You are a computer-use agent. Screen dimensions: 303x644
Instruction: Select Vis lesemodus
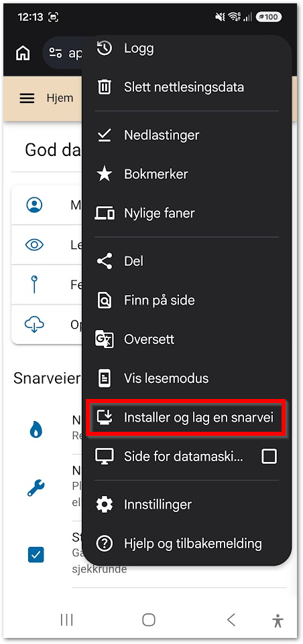coord(187,378)
